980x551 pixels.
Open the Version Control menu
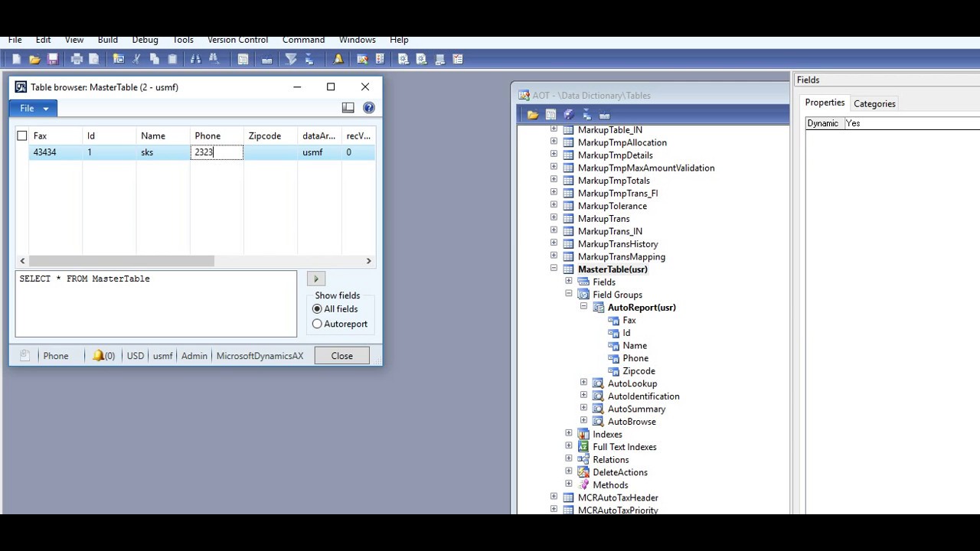[x=237, y=40]
